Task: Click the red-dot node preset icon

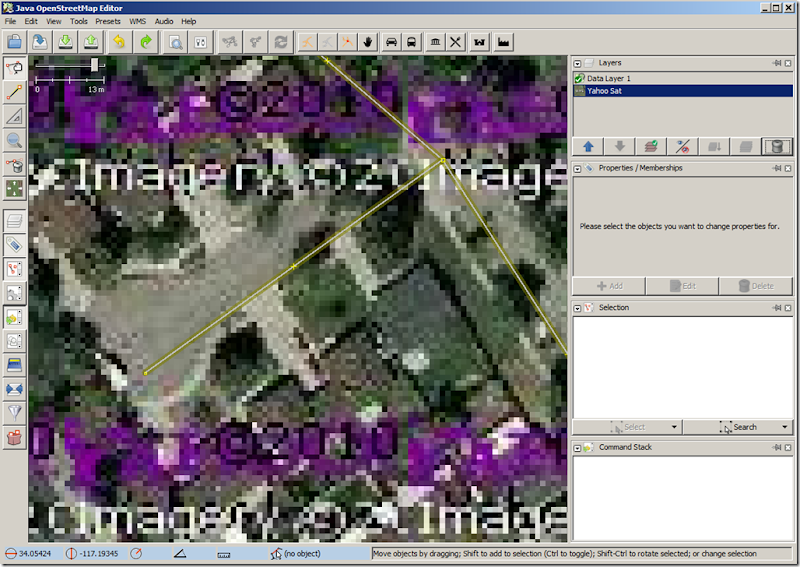Action: (347, 42)
